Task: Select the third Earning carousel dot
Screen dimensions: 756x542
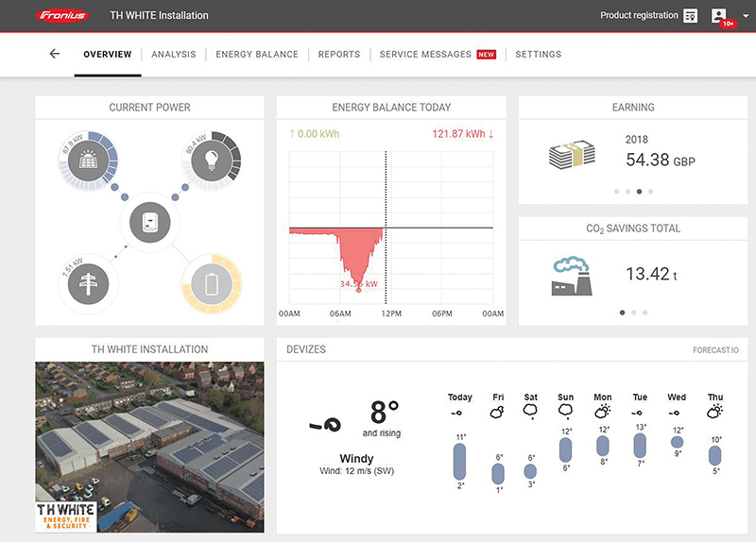Action: coord(639,192)
